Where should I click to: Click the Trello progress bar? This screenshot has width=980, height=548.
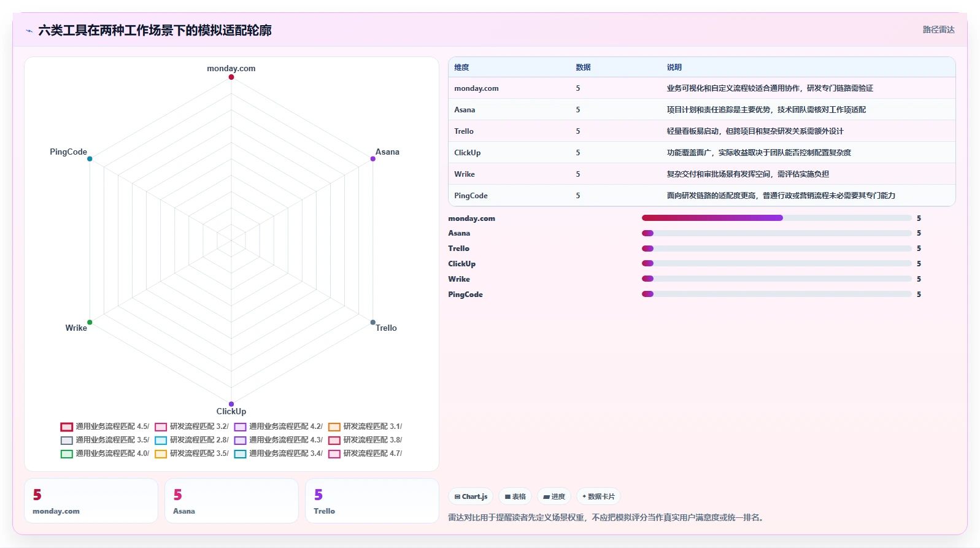tap(777, 249)
